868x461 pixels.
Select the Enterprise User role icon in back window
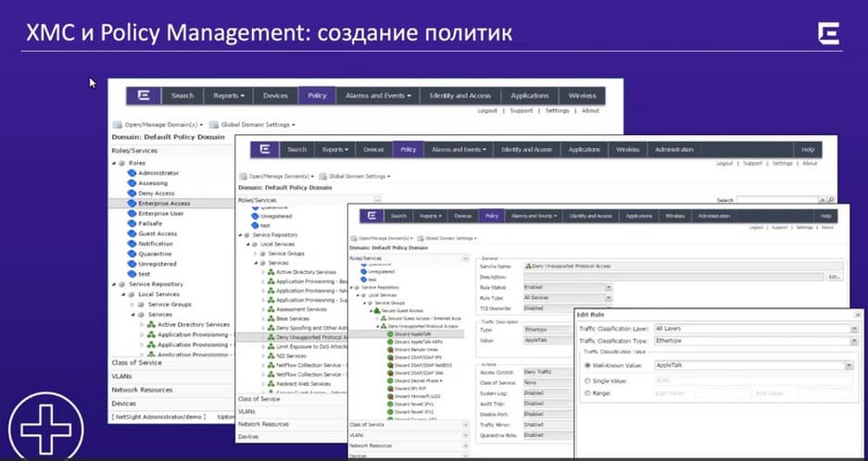pyautogui.click(x=132, y=214)
